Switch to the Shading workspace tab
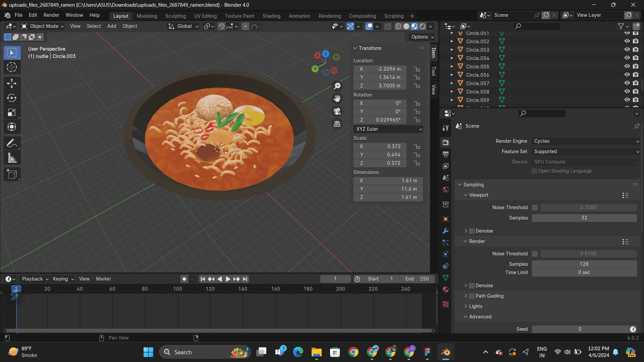The image size is (644, 362). (x=271, y=16)
